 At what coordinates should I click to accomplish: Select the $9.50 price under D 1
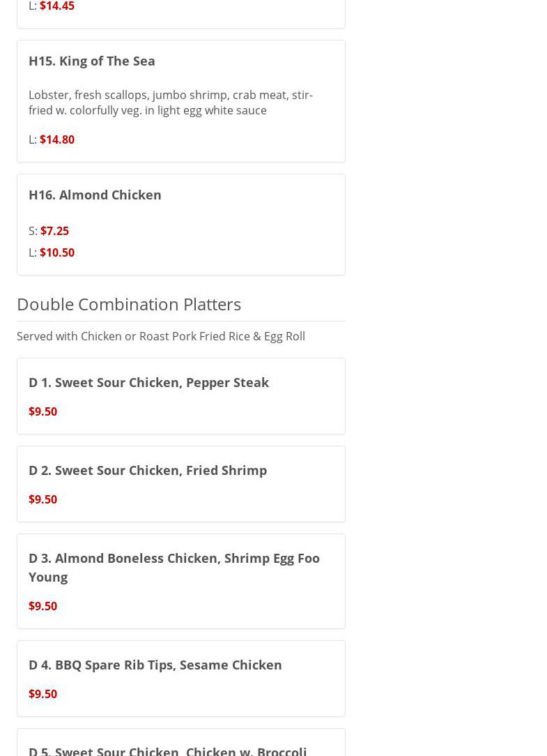(43, 411)
